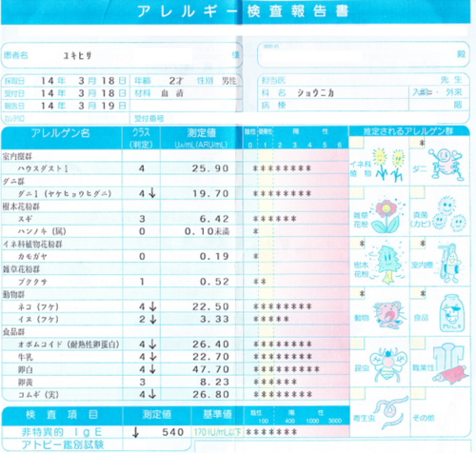Select the ハンノキ (属) allergen name
This screenshot has height=453, width=476.
42,231
